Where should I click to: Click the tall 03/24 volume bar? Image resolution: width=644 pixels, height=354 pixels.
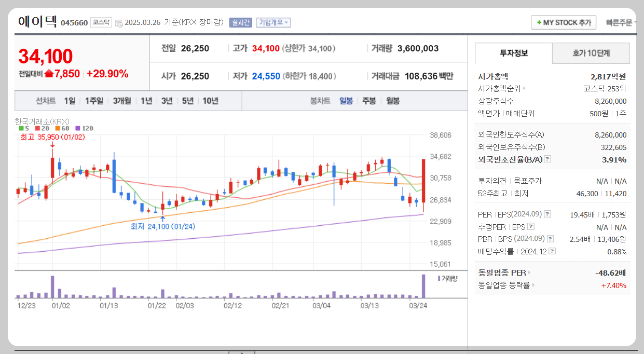point(423,286)
